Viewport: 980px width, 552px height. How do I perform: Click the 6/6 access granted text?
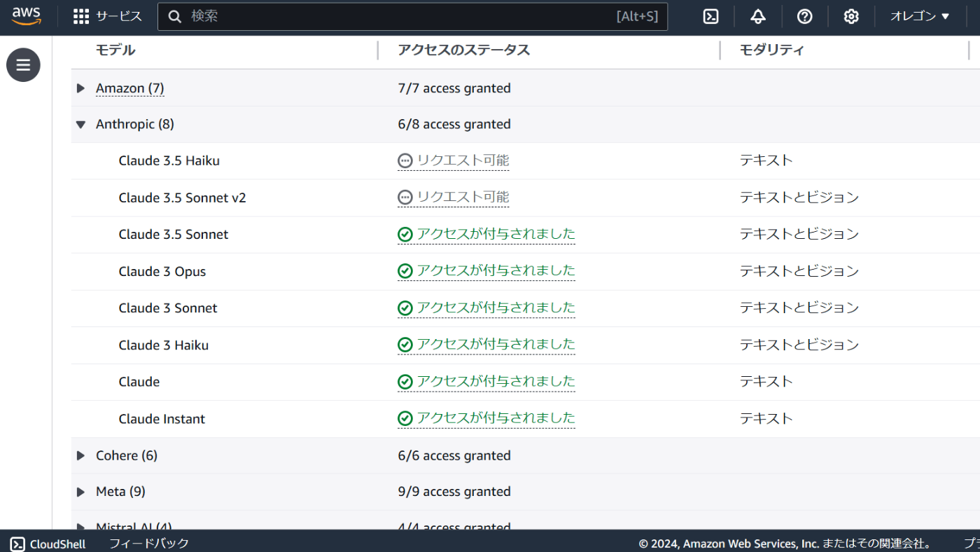(454, 456)
